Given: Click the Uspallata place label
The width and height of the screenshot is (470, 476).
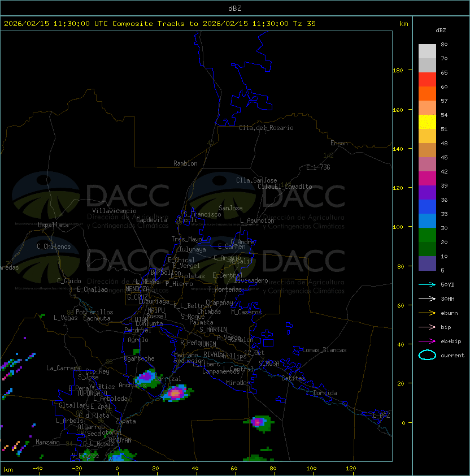Looking at the screenshot, I should pos(53,225).
